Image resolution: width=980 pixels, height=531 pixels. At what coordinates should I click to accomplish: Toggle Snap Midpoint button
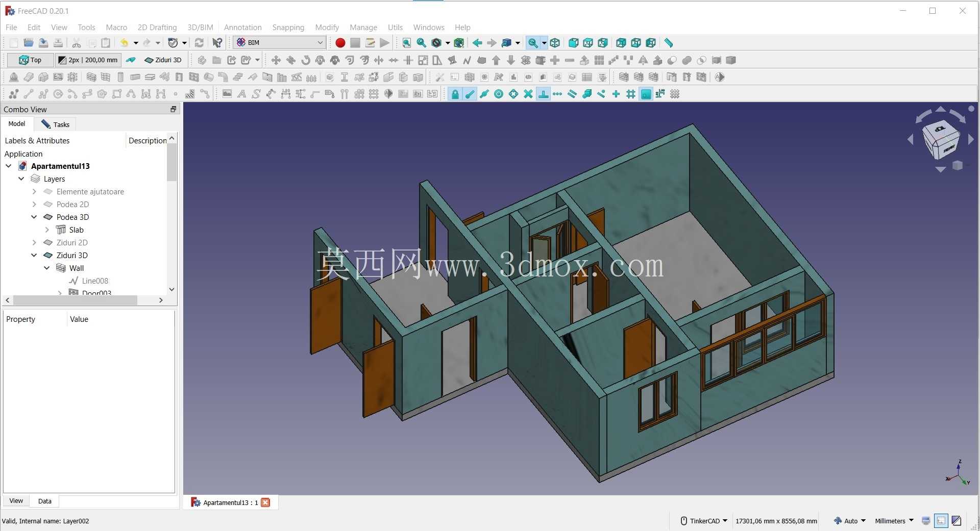pos(484,94)
